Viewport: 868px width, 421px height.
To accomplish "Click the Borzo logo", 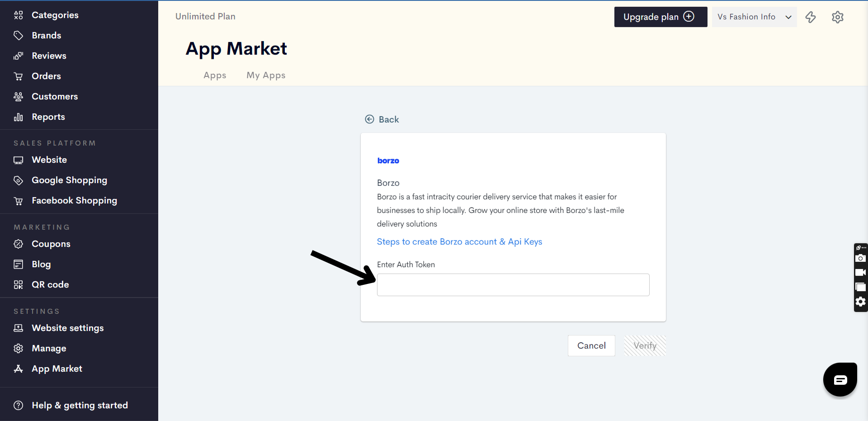I will [x=388, y=161].
